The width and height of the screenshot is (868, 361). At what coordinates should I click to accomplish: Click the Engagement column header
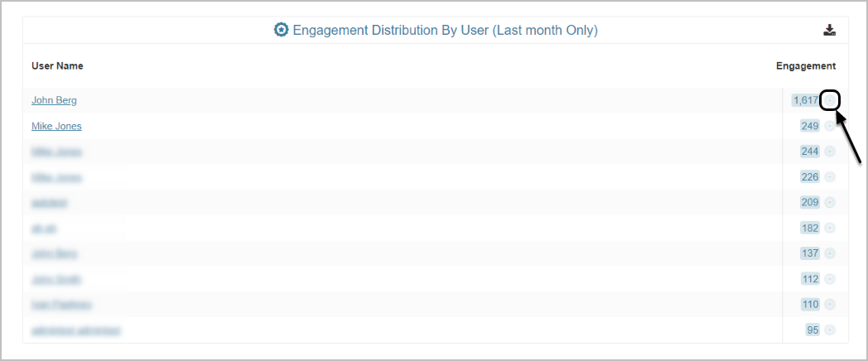tap(805, 66)
